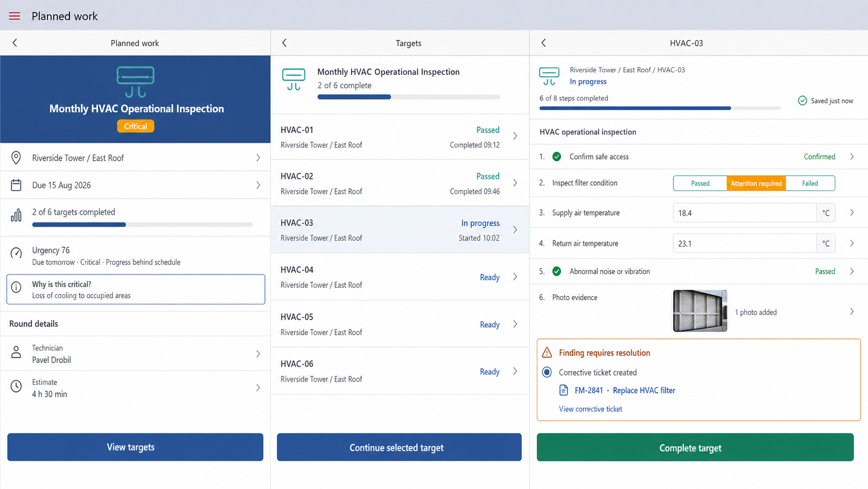Open chevron for Return air temperature step
Image resolution: width=868 pixels, height=489 pixels.
tap(852, 243)
